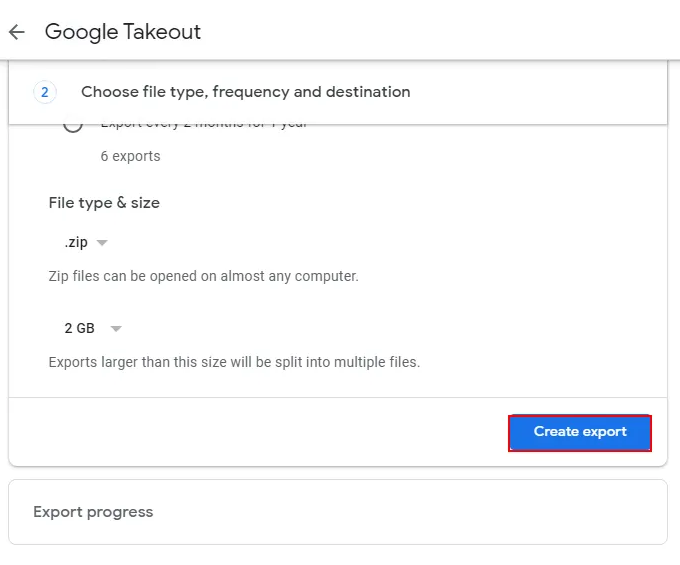Click the 2 GB selected value text
This screenshot has width=680, height=565.
(x=80, y=329)
